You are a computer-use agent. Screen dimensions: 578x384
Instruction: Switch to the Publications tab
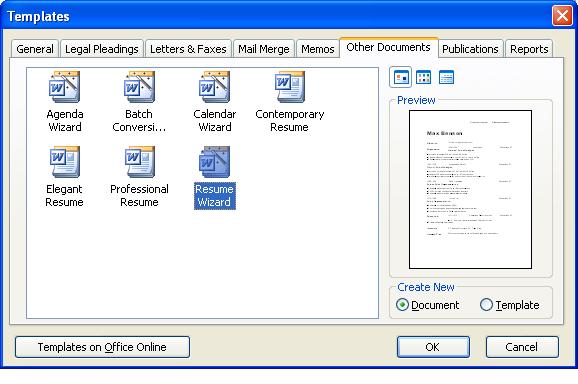pyautogui.click(x=470, y=49)
